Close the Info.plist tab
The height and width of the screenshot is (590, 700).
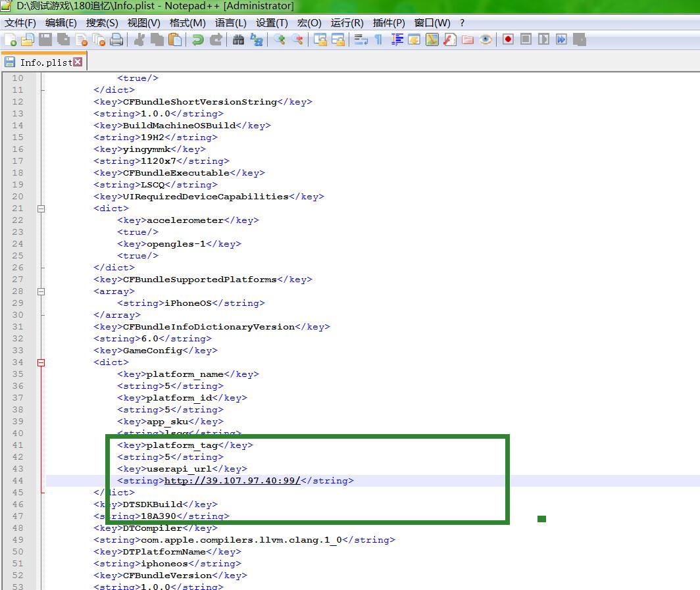point(78,62)
